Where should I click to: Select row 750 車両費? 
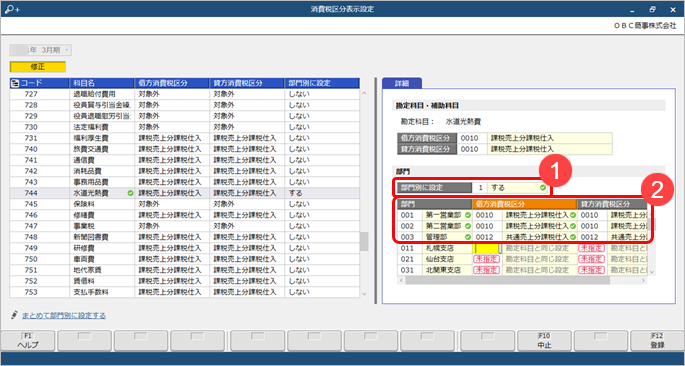(x=184, y=259)
